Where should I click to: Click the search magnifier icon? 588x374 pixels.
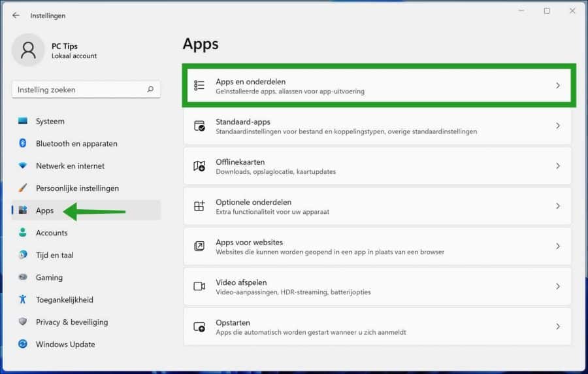150,90
